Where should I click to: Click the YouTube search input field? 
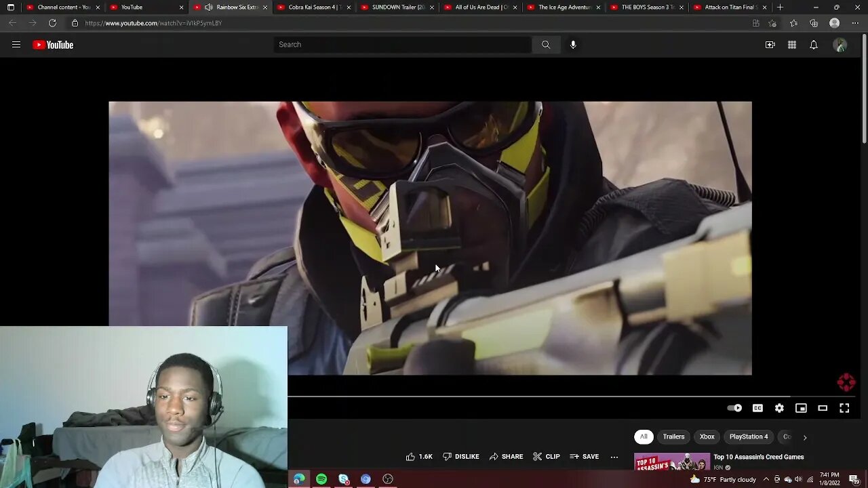[x=403, y=45]
